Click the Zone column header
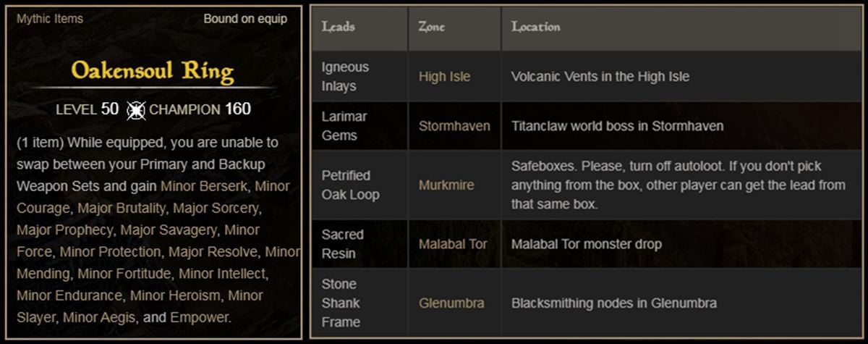868x344 pixels. point(432,28)
